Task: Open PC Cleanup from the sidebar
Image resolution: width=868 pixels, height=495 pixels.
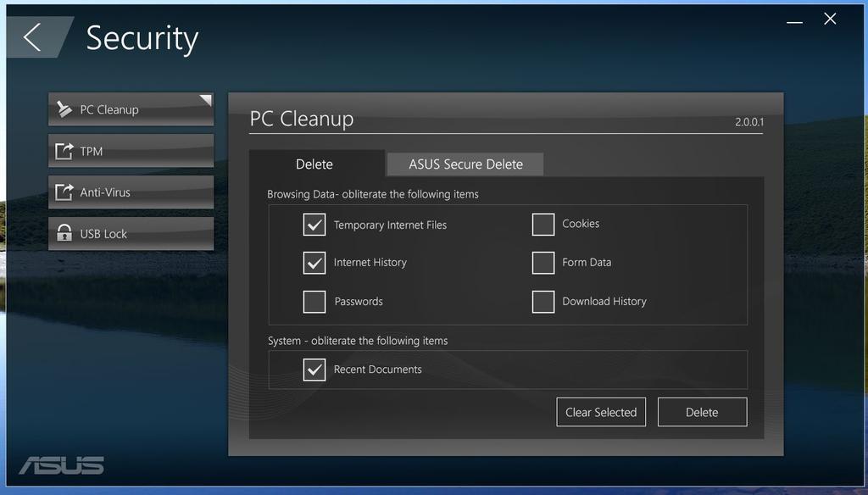Action: (131, 109)
